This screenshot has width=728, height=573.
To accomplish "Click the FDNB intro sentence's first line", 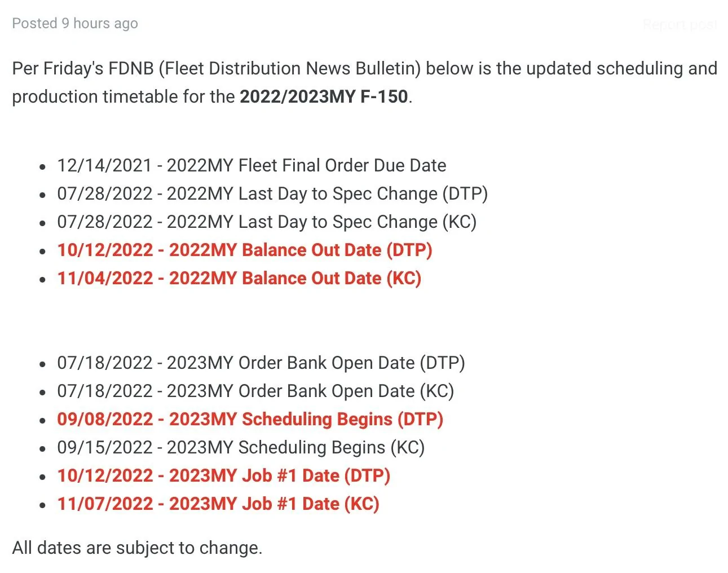I will click(x=364, y=68).
